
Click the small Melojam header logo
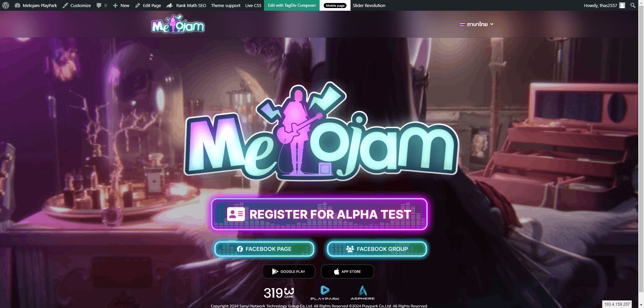click(178, 24)
